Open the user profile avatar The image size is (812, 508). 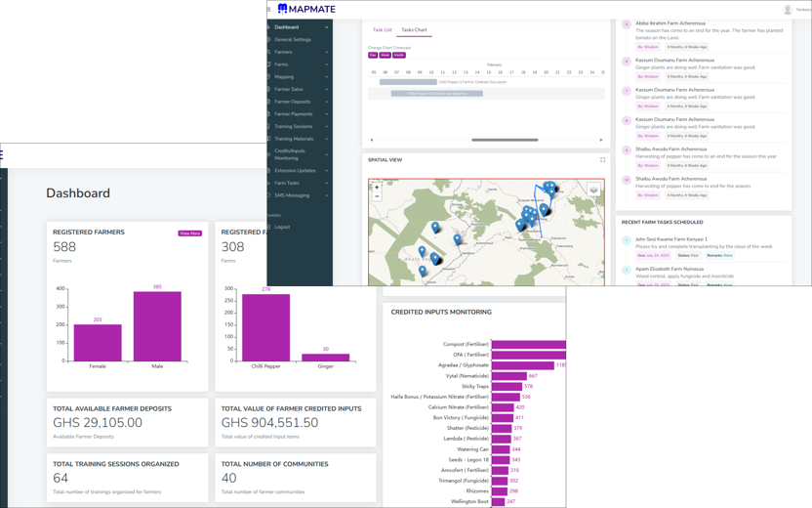[788, 10]
